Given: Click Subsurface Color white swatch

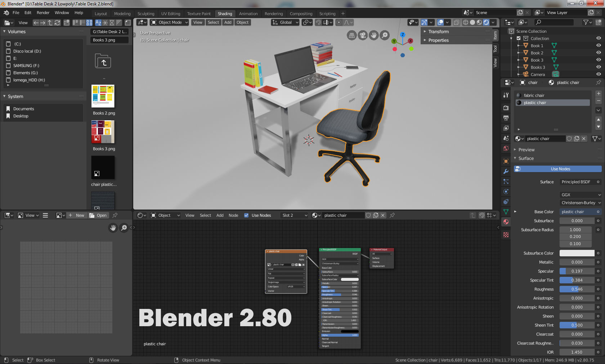Looking at the screenshot, I should click(577, 253).
